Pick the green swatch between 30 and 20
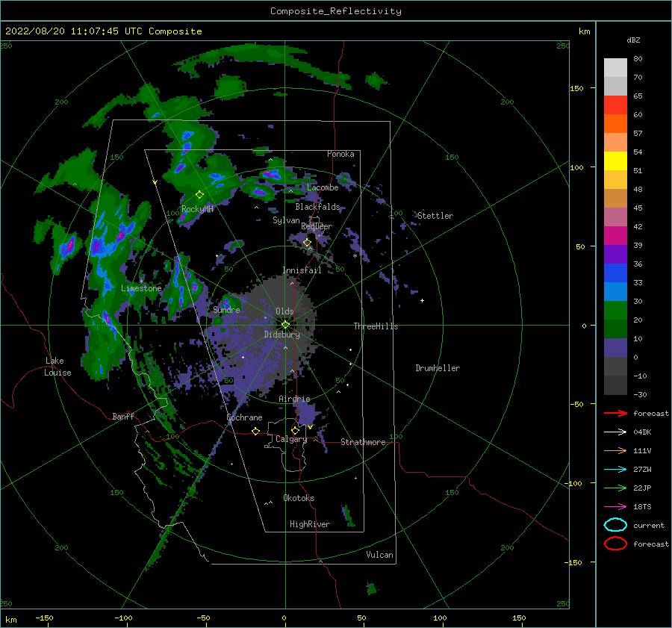The image size is (672, 628). [x=615, y=311]
